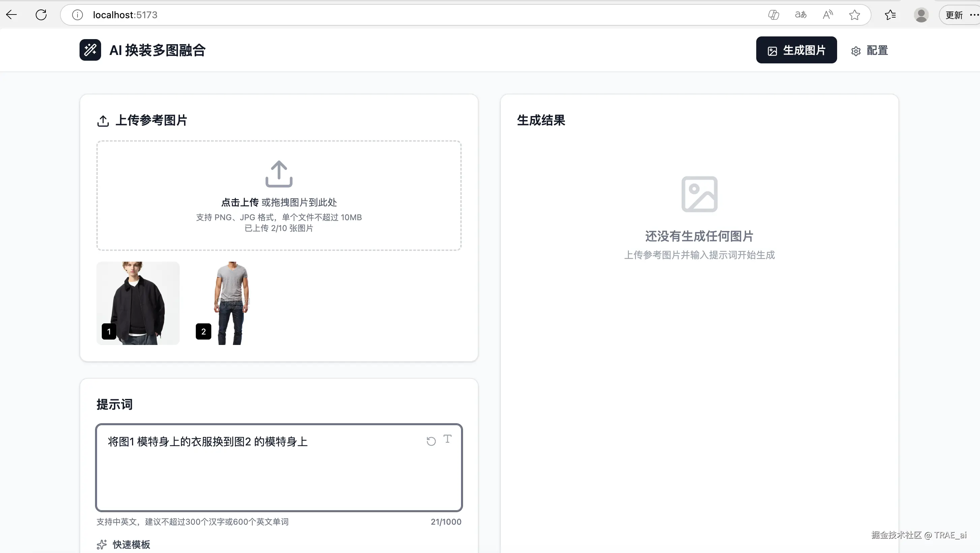
Task: Open the favorites list icon
Action: click(890, 15)
